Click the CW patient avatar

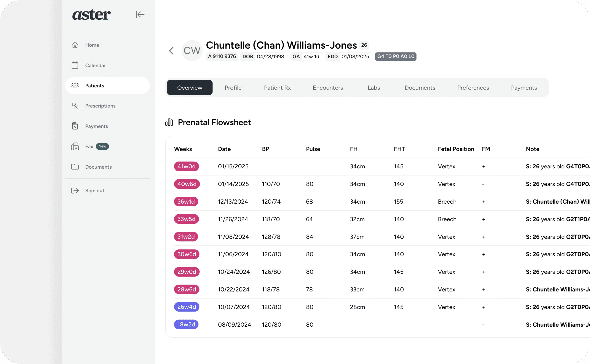(192, 51)
